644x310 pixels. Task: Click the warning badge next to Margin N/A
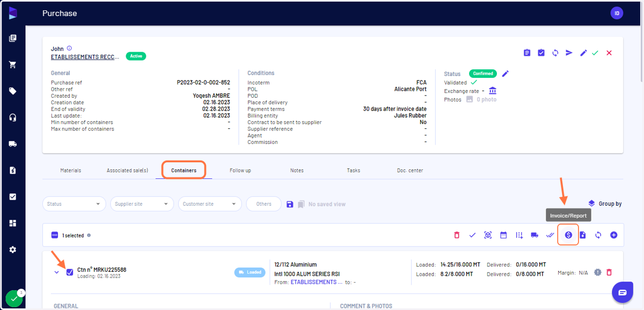[597, 272]
